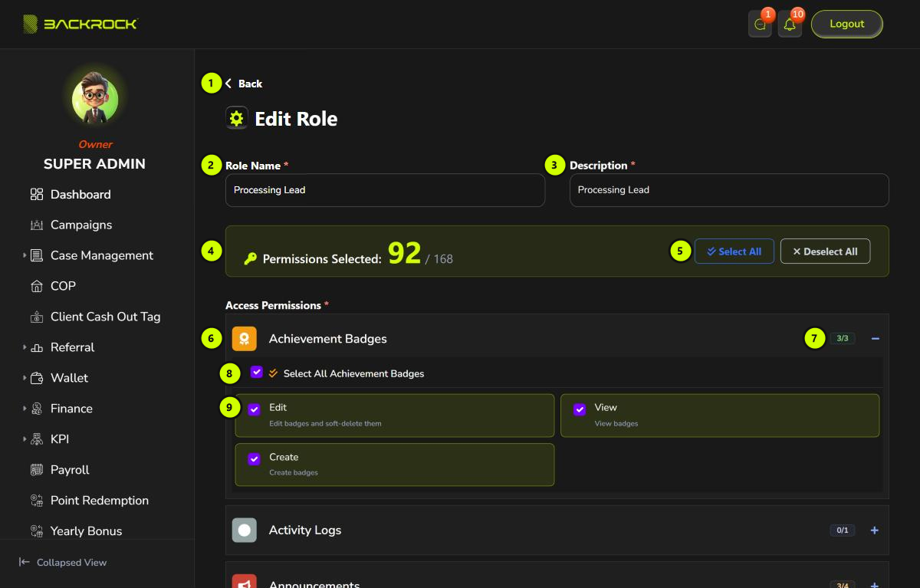Click the Finance sidebar icon
This screenshot has height=588, width=920.
click(37, 409)
